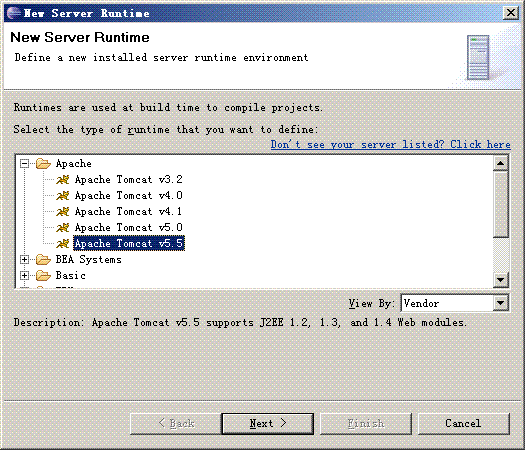Screen dimensions: 525x450
Task: Expand the Basic vendor node
Action: [x=24, y=276]
